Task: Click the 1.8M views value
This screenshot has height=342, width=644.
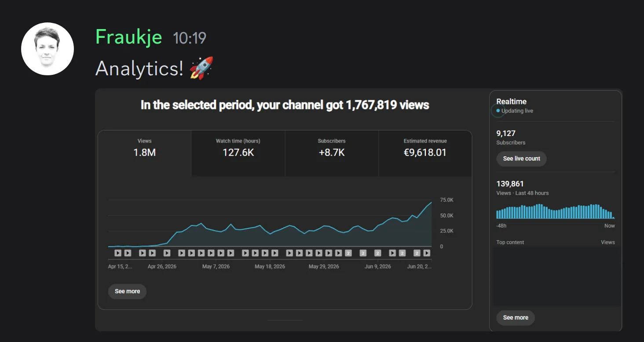Action: tap(145, 153)
